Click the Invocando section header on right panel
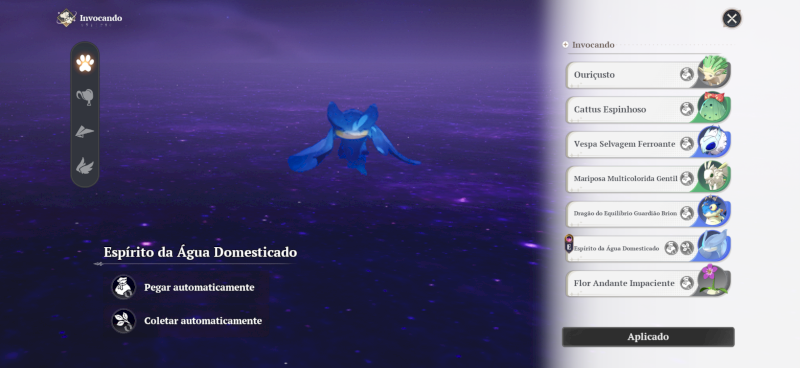Screen dimensions: 800x368 [593, 45]
